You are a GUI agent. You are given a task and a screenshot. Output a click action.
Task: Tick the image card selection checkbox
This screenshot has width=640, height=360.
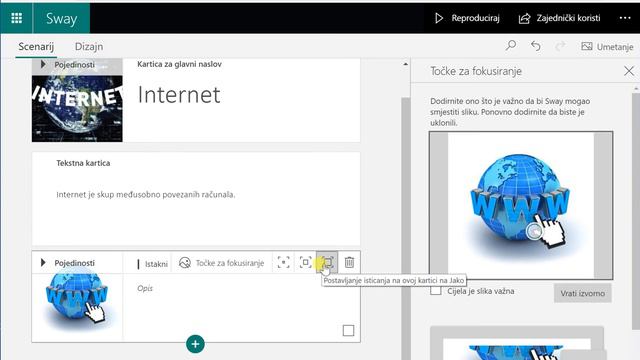pyautogui.click(x=348, y=330)
